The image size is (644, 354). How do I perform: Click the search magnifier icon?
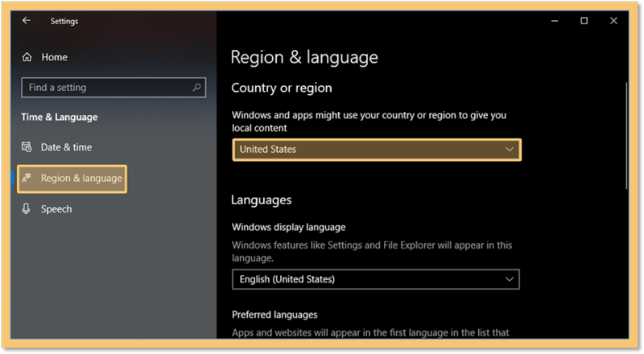pyautogui.click(x=196, y=88)
